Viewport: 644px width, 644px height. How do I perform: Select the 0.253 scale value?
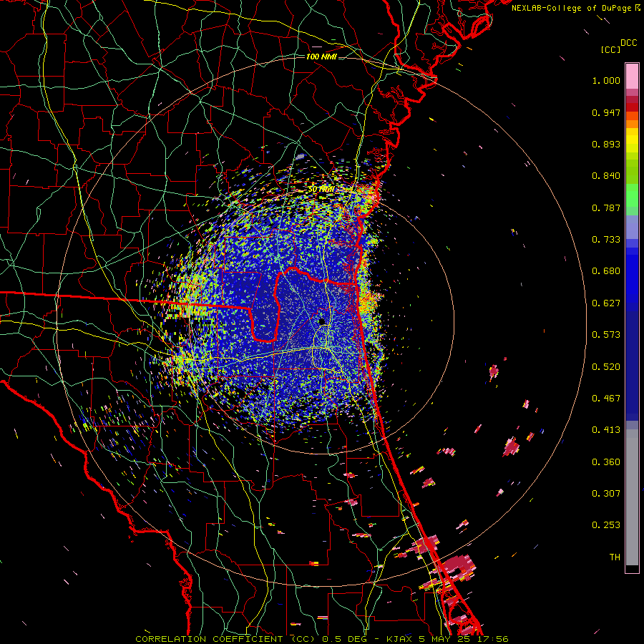(x=606, y=525)
